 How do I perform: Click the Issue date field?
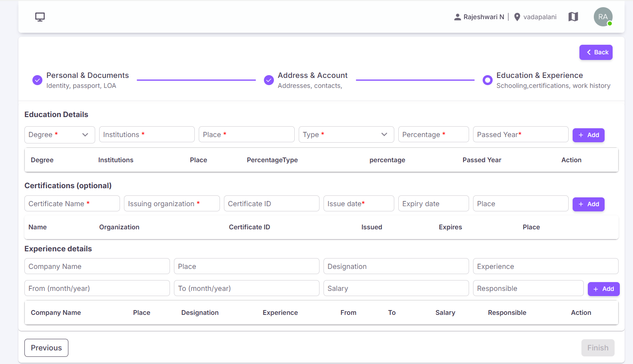click(x=359, y=204)
